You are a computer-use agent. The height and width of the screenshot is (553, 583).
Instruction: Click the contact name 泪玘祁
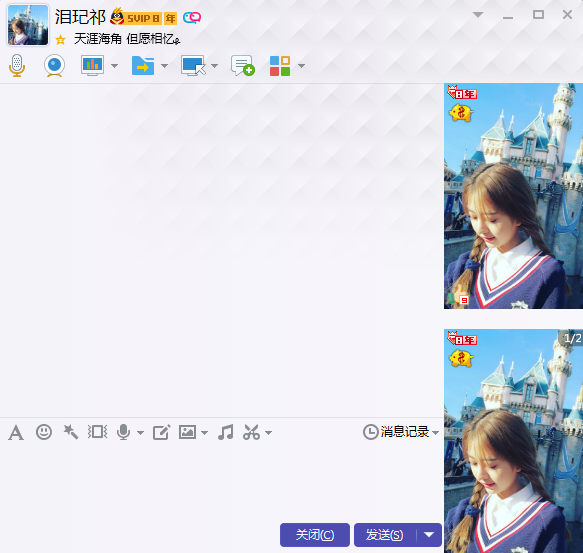pyautogui.click(x=80, y=17)
